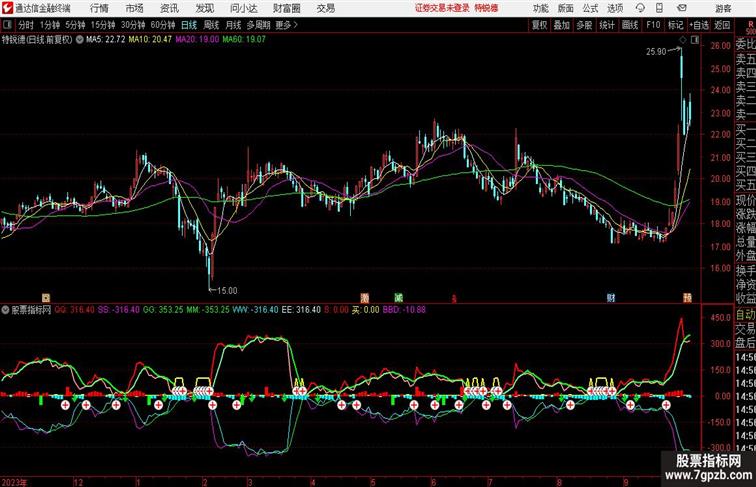This screenshot has height=487, width=756.
Task: Toggle the side info panel icon above the chart
Action: tap(694, 40)
